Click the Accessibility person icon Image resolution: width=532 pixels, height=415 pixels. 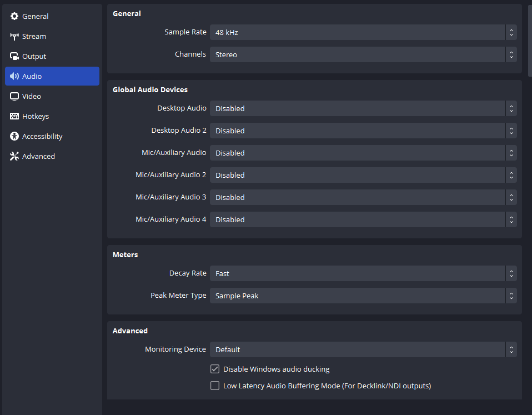(14, 137)
